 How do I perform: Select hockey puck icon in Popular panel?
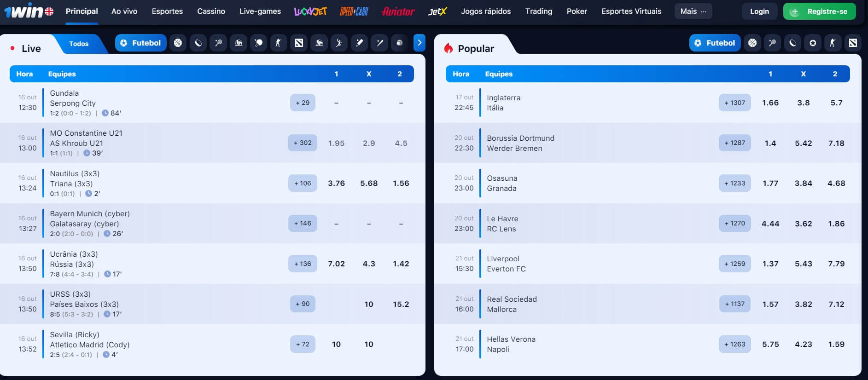click(792, 43)
